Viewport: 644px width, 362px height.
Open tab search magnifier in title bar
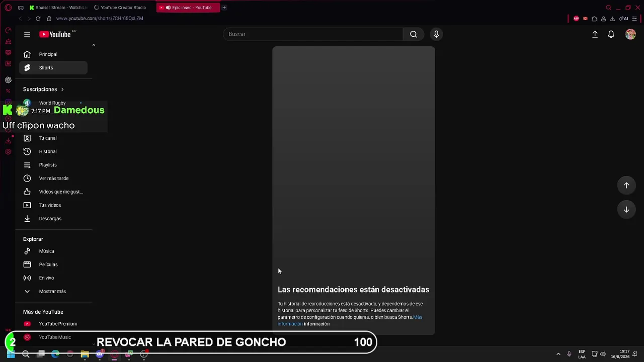[608, 8]
